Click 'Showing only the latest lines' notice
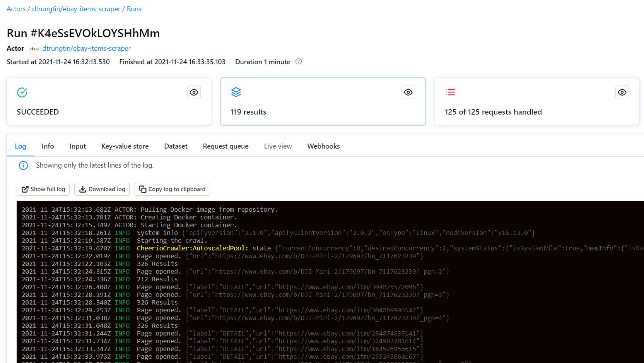Image resolution: width=644 pixels, height=363 pixels. click(x=95, y=165)
